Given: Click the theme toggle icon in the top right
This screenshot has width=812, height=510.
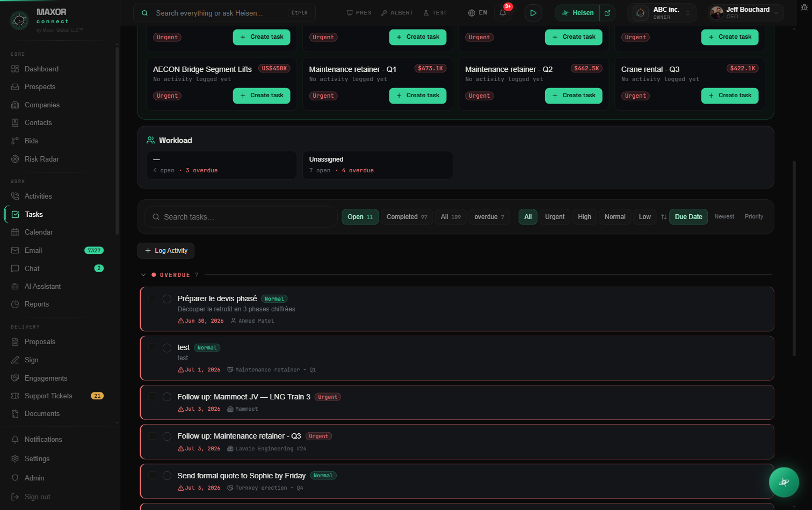Looking at the screenshot, I should [x=804, y=7].
